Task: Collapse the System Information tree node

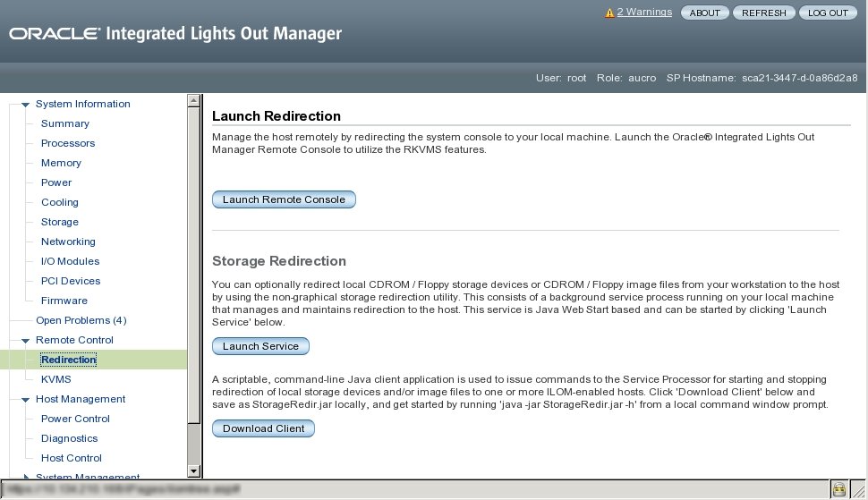Action: pyautogui.click(x=25, y=105)
